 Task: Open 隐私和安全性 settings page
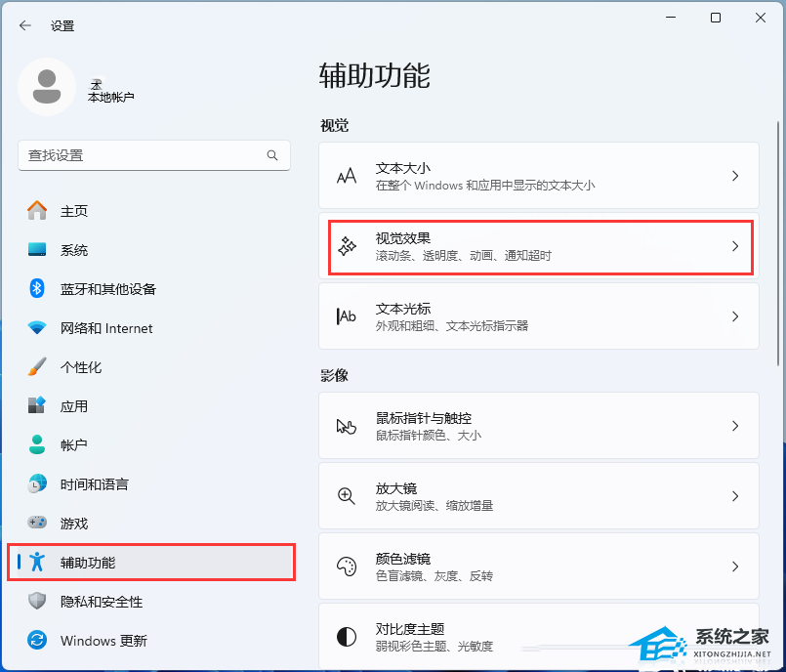click(101, 602)
